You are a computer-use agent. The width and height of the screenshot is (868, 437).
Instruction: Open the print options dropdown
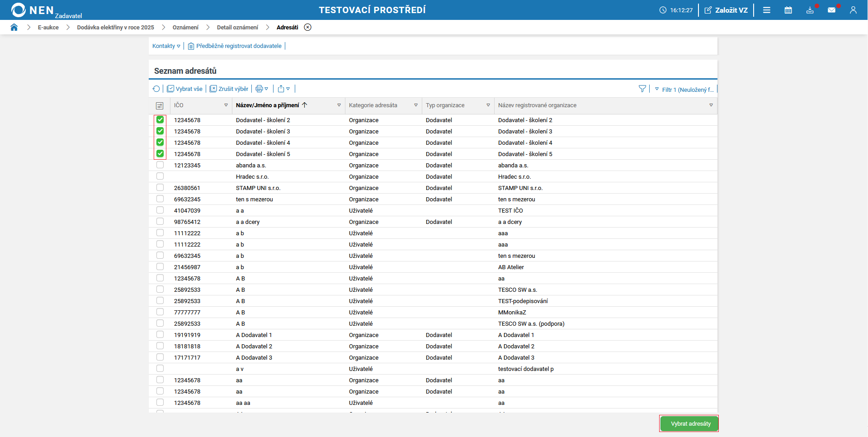tap(262, 89)
